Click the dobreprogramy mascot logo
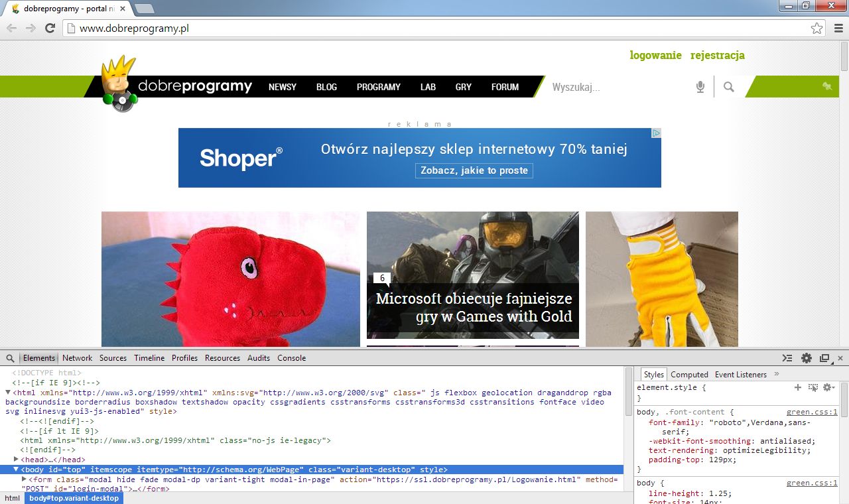Viewport: 849px width, 504px height. (x=119, y=84)
